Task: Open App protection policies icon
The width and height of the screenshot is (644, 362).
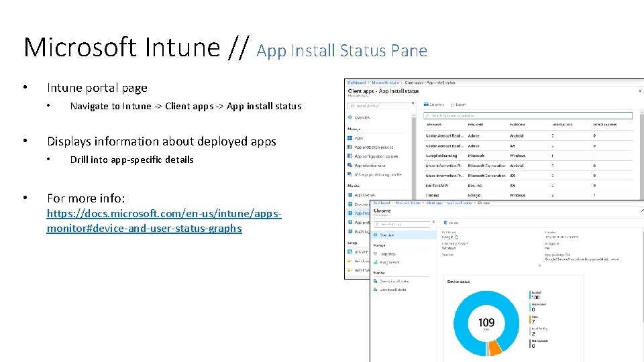Action: click(350, 147)
